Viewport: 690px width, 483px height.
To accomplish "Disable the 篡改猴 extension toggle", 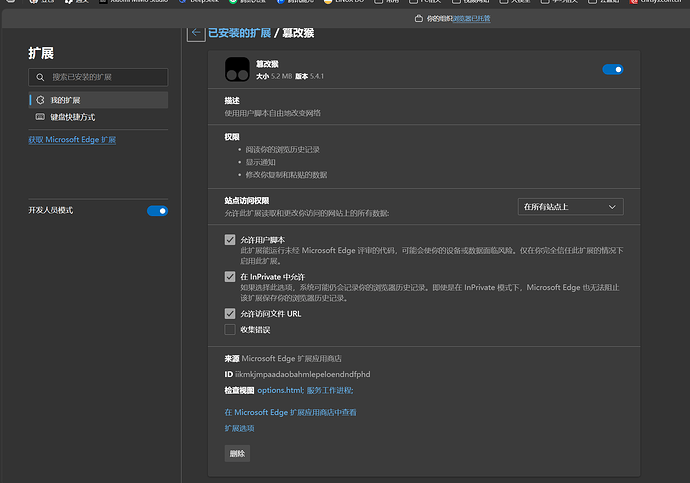I will tap(613, 70).
